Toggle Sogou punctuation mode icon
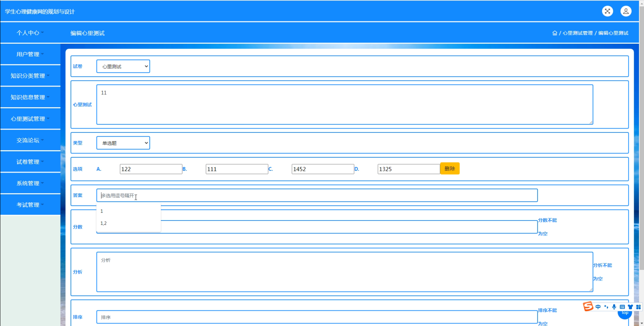Image resolution: width=644 pixels, height=326 pixels. 606,307
